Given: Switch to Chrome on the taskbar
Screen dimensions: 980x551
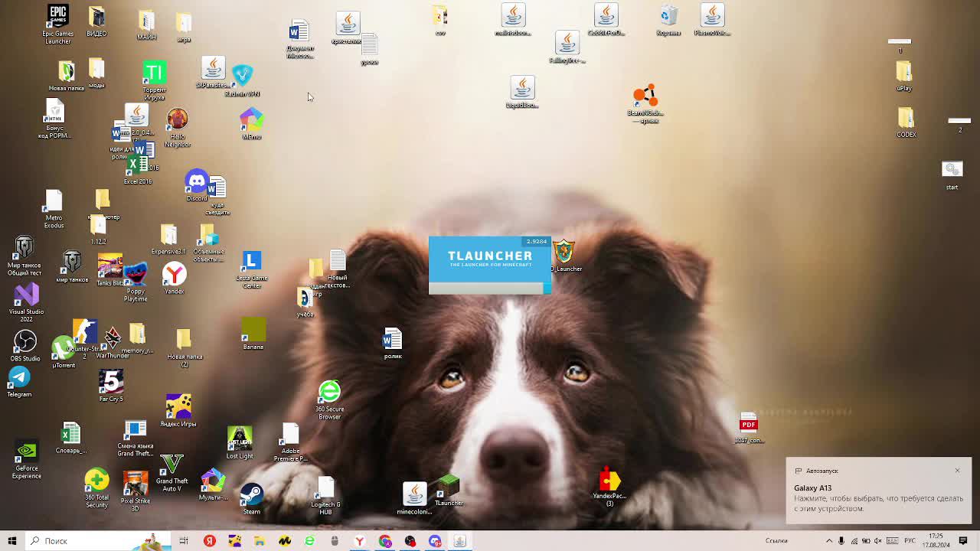Looking at the screenshot, I should click(x=385, y=541).
